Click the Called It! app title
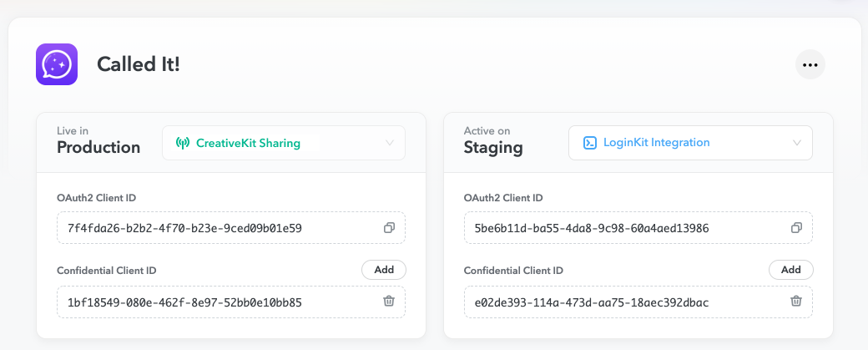Image resolution: width=868 pixels, height=350 pixels. pos(139,64)
